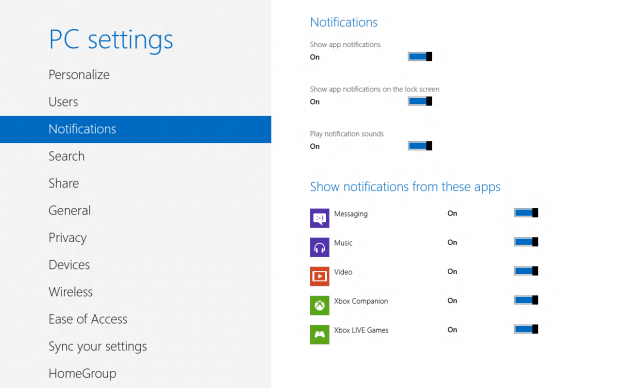Image resolution: width=620 pixels, height=388 pixels.
Task: Click the Notifications heading in right pane
Action: point(344,23)
